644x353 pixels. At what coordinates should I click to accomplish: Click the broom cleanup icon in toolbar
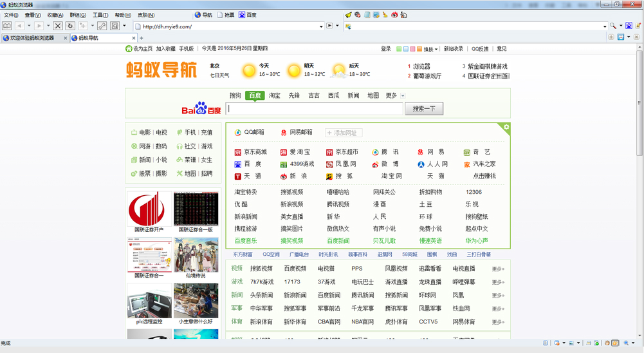(385, 14)
